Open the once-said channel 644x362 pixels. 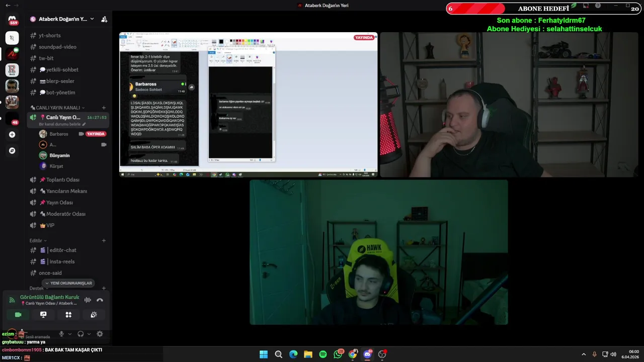tap(68, 273)
